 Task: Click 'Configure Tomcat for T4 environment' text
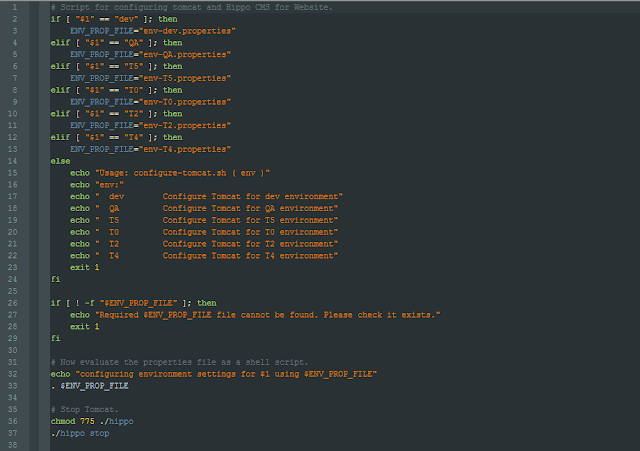tap(248, 255)
